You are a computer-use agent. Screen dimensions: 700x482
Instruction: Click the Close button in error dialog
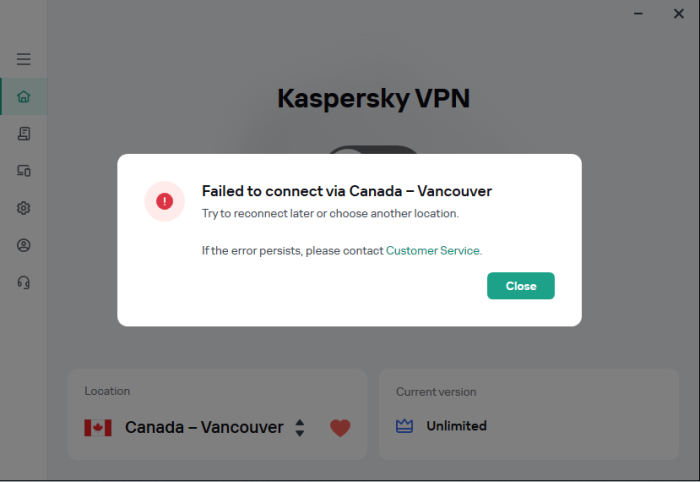point(520,286)
